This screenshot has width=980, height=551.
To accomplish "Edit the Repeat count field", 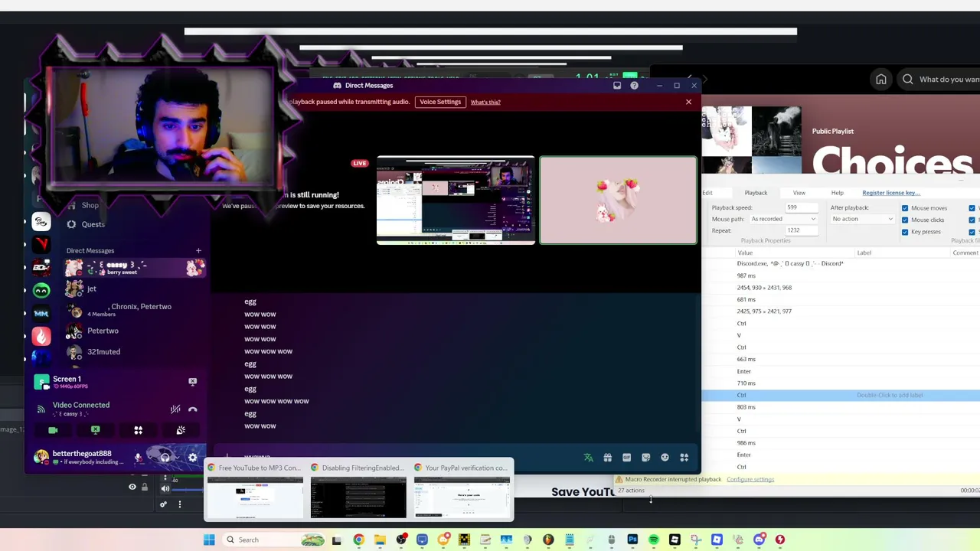I will 801,230.
